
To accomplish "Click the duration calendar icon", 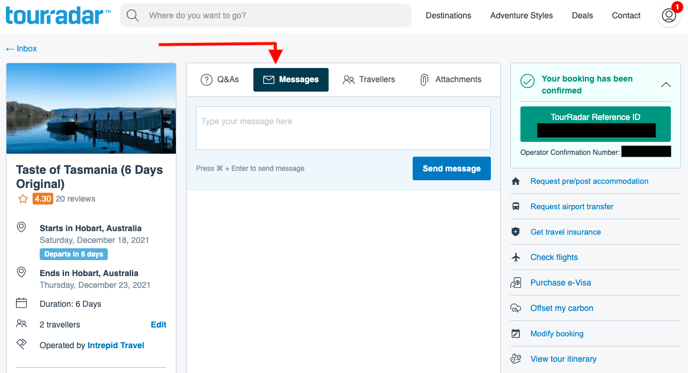I will click(x=21, y=303).
